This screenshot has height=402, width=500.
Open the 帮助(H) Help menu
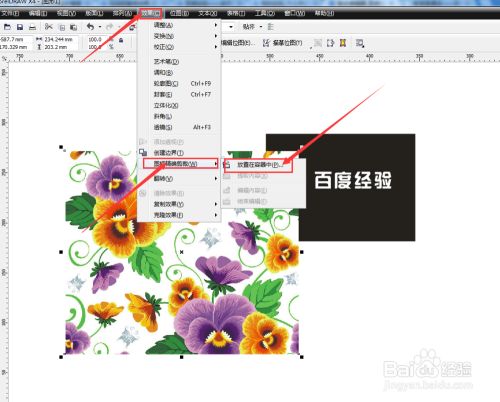click(x=324, y=13)
